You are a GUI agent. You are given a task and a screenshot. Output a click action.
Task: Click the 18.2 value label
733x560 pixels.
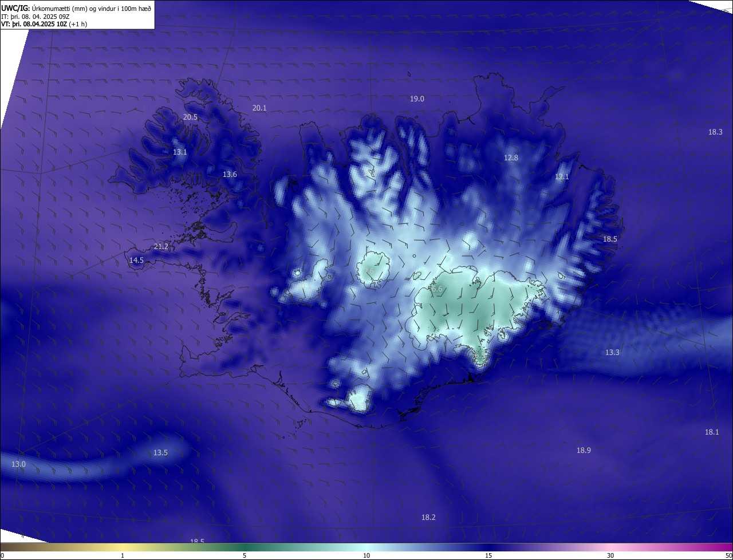(428, 517)
